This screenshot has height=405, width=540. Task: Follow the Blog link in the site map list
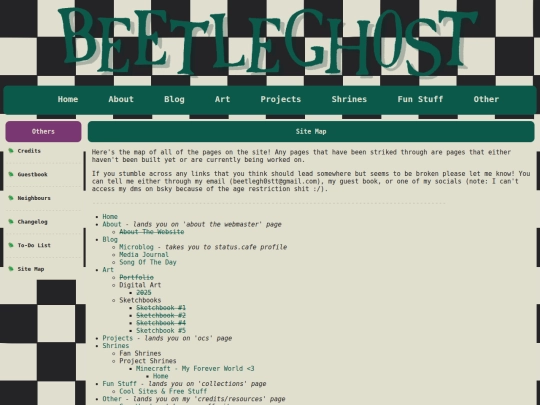[x=110, y=239]
